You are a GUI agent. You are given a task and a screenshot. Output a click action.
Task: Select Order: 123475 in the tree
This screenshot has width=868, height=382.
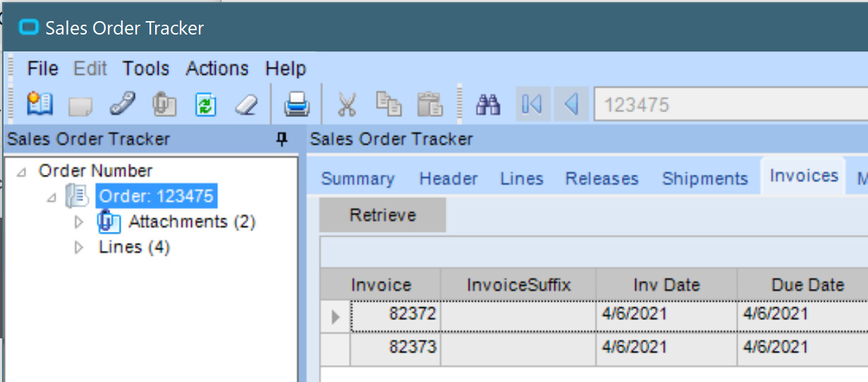pyautogui.click(x=156, y=196)
